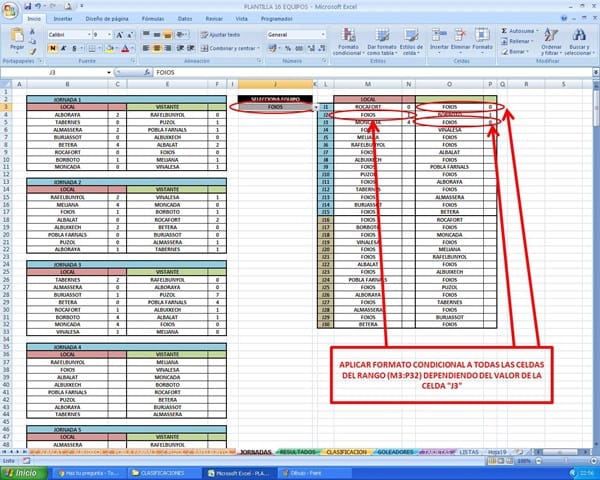Toggle center horizontal alignment
The image size is (600, 480).
coord(157,48)
